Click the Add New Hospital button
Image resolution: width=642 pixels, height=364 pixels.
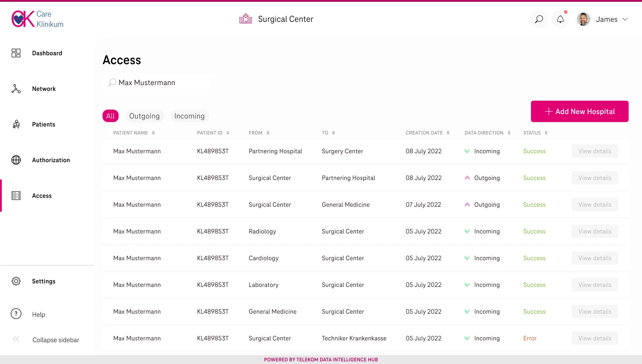click(580, 111)
